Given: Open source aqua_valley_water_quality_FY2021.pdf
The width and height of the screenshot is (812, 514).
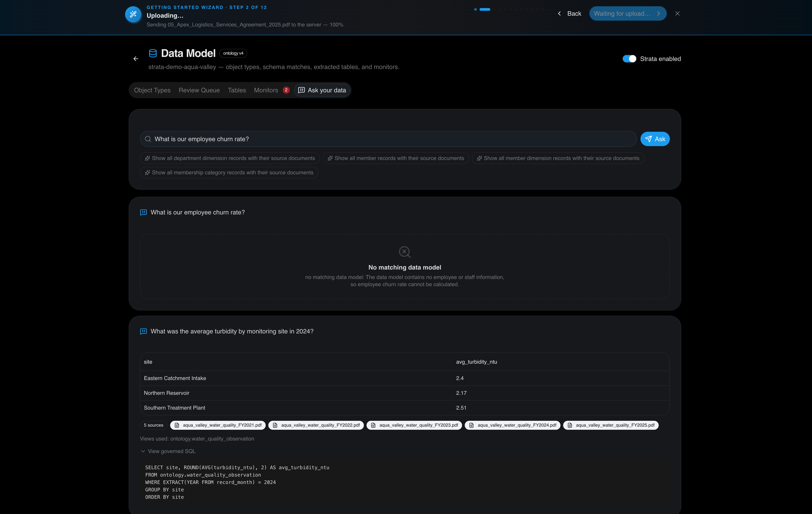Looking at the screenshot, I should click(x=218, y=425).
